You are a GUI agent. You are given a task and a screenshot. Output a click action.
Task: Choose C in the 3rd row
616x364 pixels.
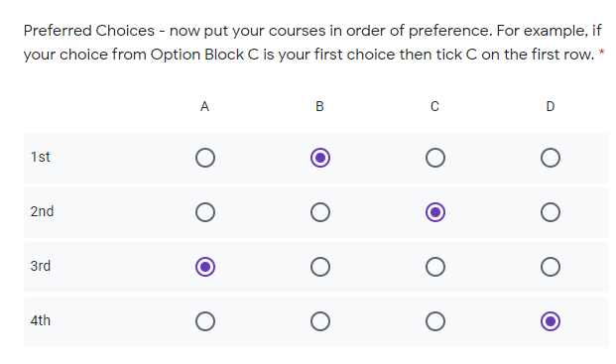435,267
